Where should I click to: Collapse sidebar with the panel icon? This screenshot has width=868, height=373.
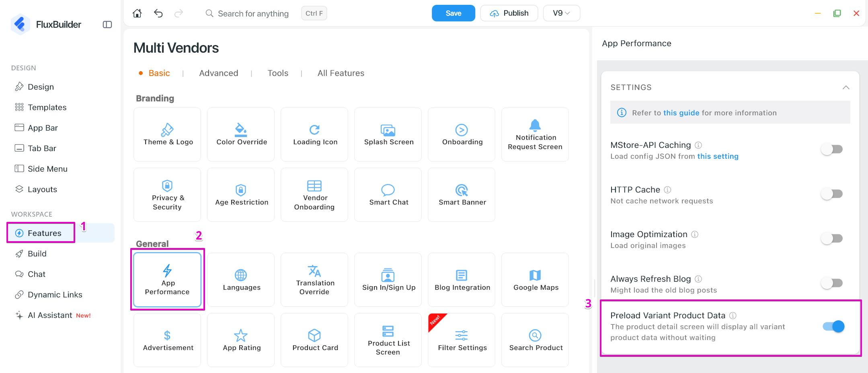[107, 25]
